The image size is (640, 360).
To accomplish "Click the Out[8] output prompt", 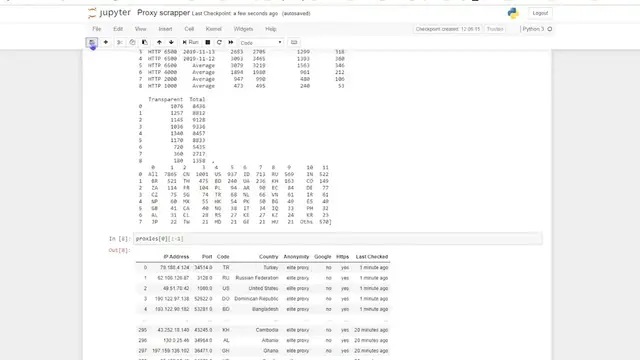I will pos(120,250).
